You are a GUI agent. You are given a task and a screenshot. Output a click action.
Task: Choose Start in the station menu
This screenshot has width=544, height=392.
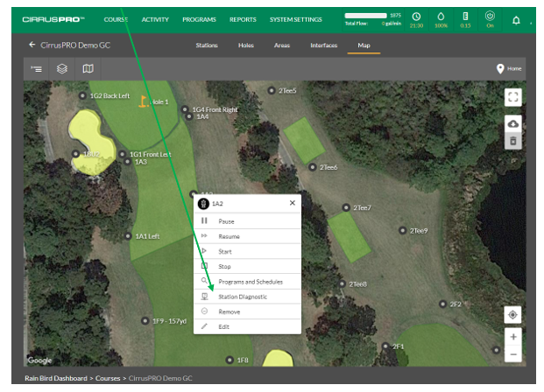tap(247, 251)
